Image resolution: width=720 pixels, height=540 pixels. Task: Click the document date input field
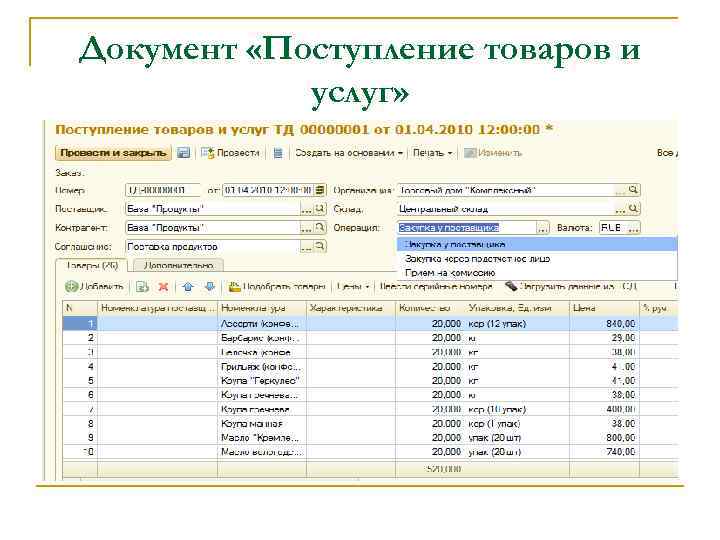click(x=268, y=190)
